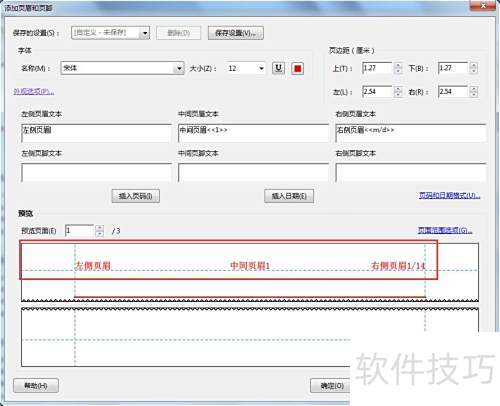
Task: Click the left header text field
Action: 96,133
